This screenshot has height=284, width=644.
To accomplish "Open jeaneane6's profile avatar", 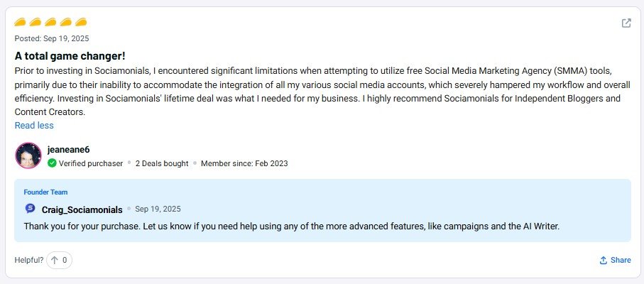I will [28, 155].
